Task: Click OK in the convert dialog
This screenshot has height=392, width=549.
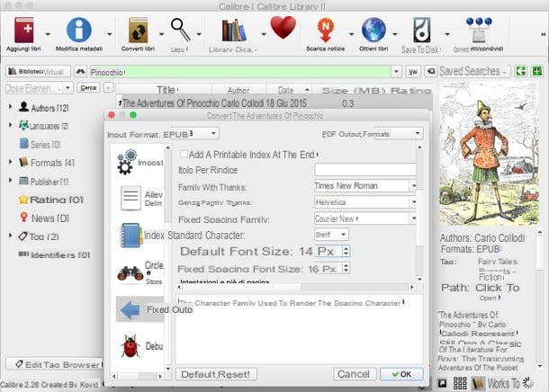Action: pyautogui.click(x=401, y=374)
